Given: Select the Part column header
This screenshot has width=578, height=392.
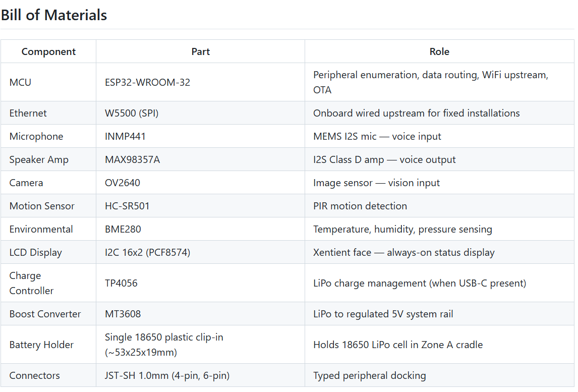Looking at the screenshot, I should click(x=201, y=51).
